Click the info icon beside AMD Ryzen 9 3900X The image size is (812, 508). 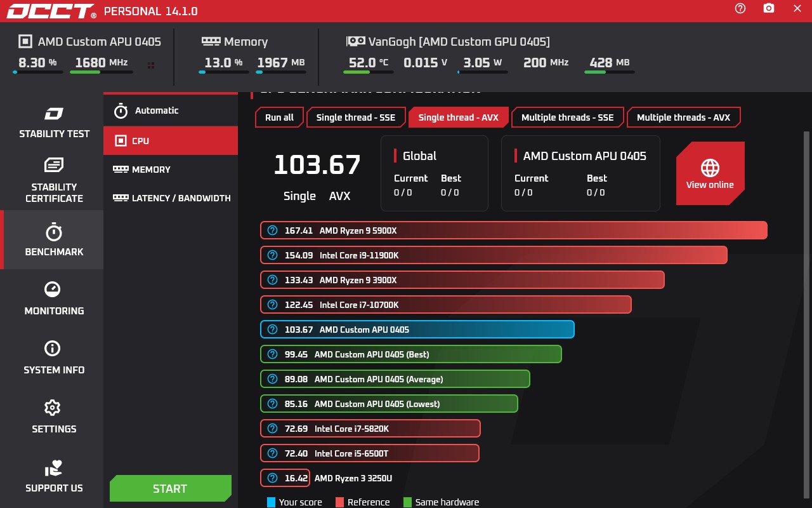273,280
